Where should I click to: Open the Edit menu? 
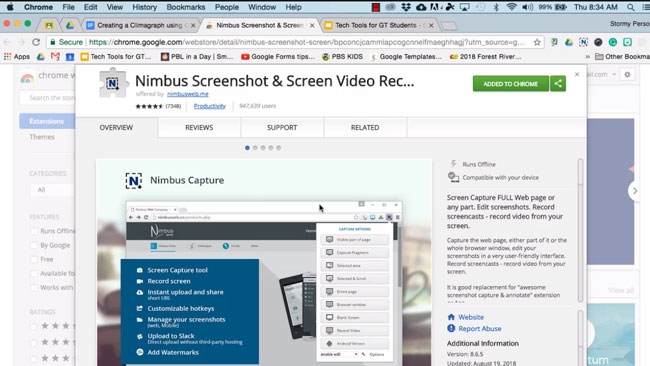click(90, 7)
